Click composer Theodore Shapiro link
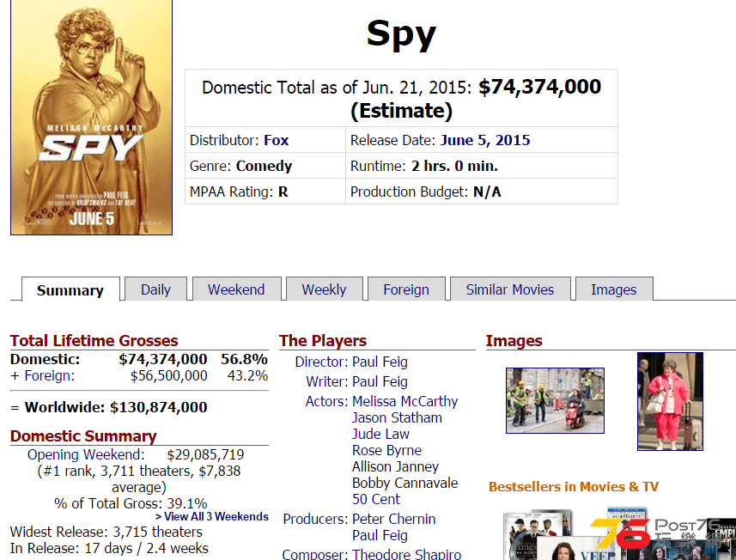Screen dimensions: 736x560 tap(407, 554)
